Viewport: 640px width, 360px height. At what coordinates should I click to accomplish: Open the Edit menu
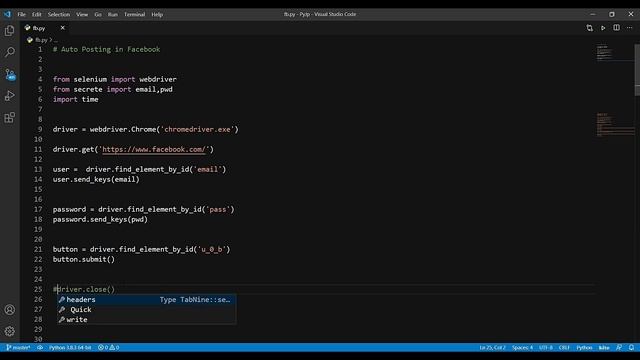37,14
